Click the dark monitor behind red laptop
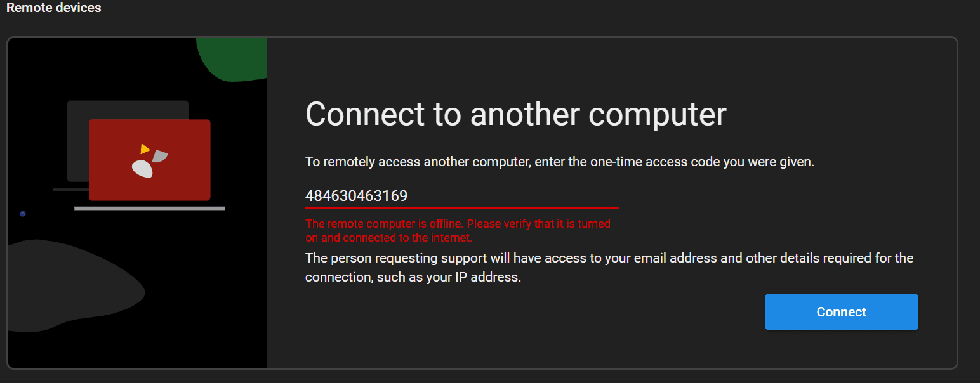This screenshot has height=383, width=980. tap(127, 109)
